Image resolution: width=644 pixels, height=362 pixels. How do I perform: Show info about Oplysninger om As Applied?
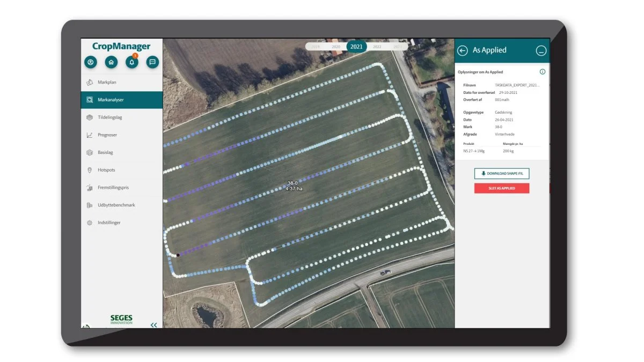(542, 72)
